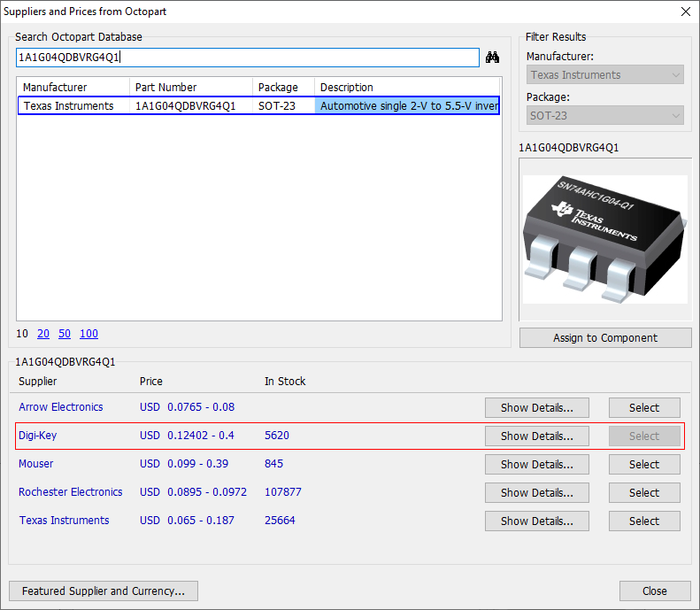The height and width of the screenshot is (610, 700).
Task: Select Texas Instruments as supplier
Action: pos(644,521)
